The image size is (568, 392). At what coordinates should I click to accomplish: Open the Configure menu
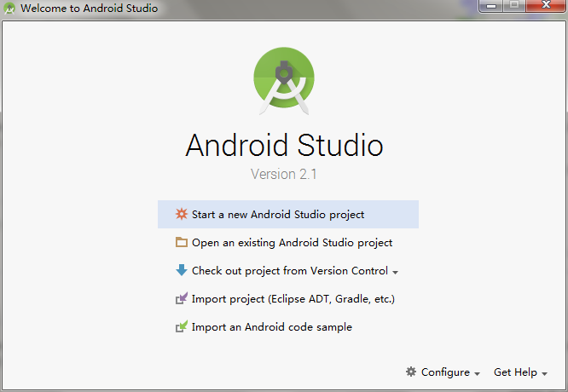443,372
